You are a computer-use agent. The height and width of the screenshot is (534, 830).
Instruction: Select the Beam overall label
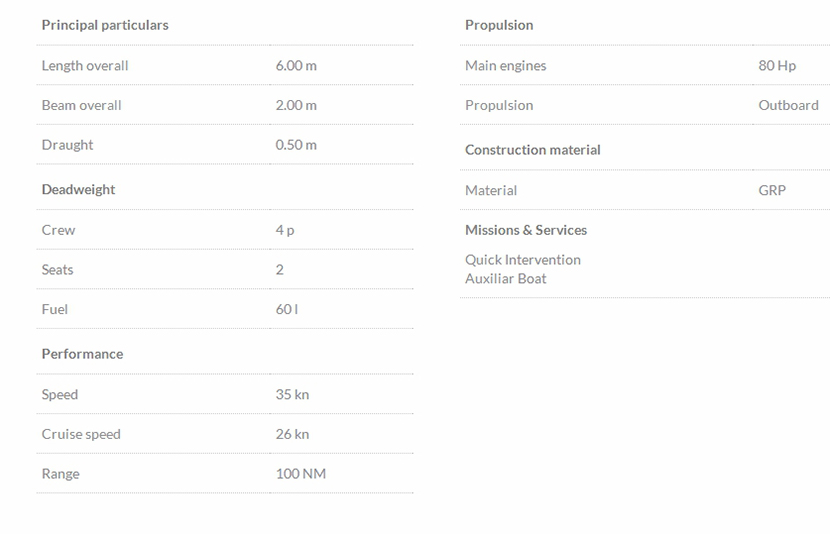(x=81, y=105)
